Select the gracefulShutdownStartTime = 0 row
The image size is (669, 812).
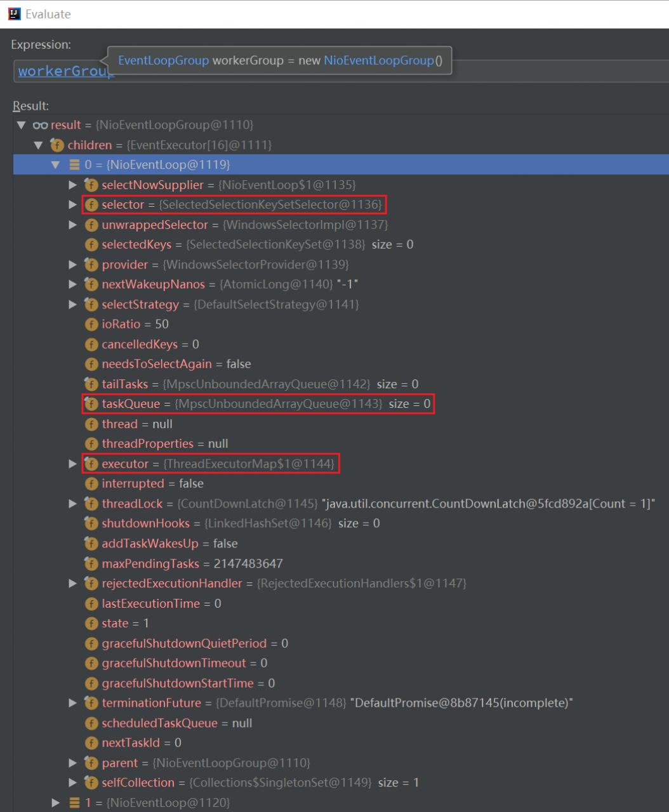[341, 683]
